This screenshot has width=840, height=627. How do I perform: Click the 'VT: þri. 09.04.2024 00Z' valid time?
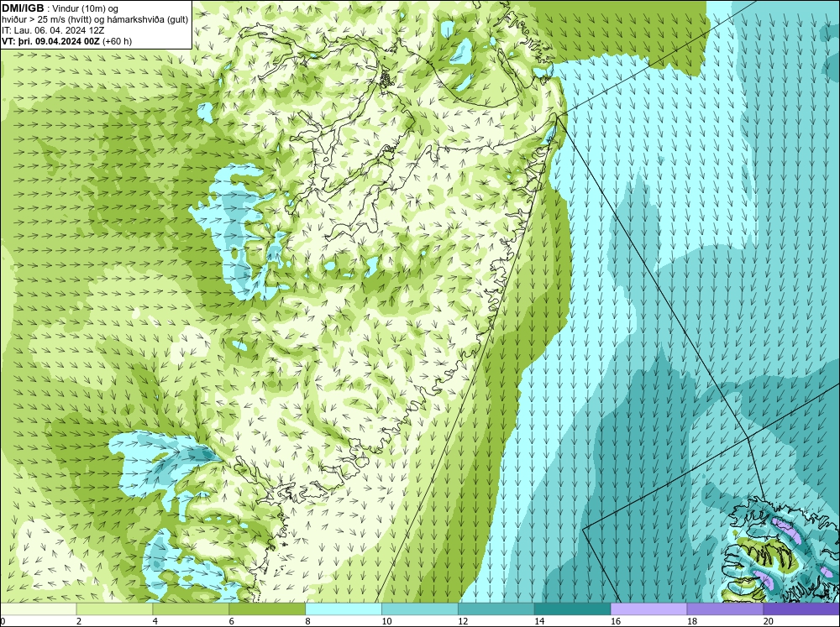click(50, 41)
